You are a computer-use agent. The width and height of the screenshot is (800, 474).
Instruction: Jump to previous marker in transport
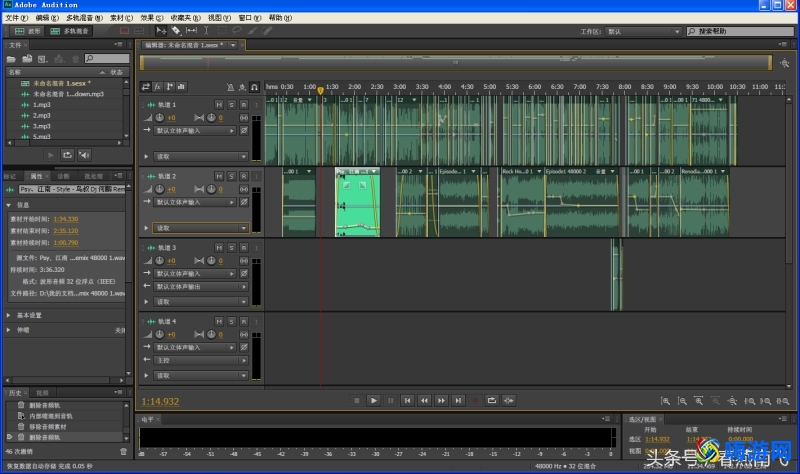coord(407,401)
